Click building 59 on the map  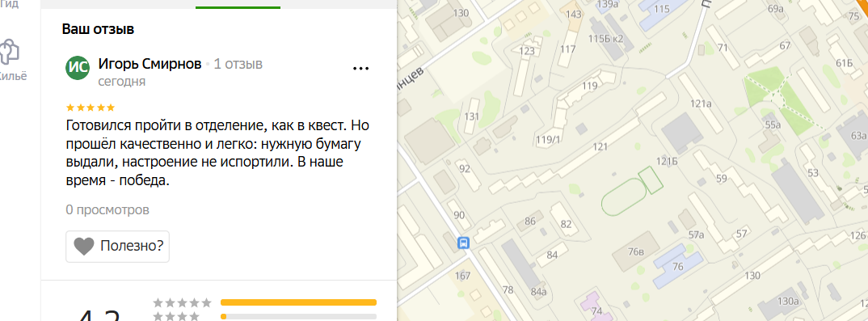pyautogui.click(x=721, y=178)
